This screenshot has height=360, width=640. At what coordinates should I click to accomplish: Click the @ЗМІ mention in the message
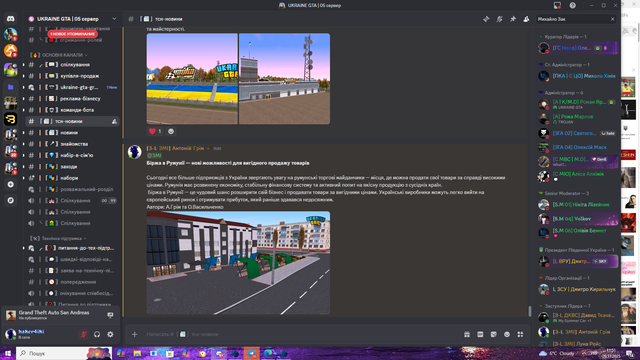[154, 156]
